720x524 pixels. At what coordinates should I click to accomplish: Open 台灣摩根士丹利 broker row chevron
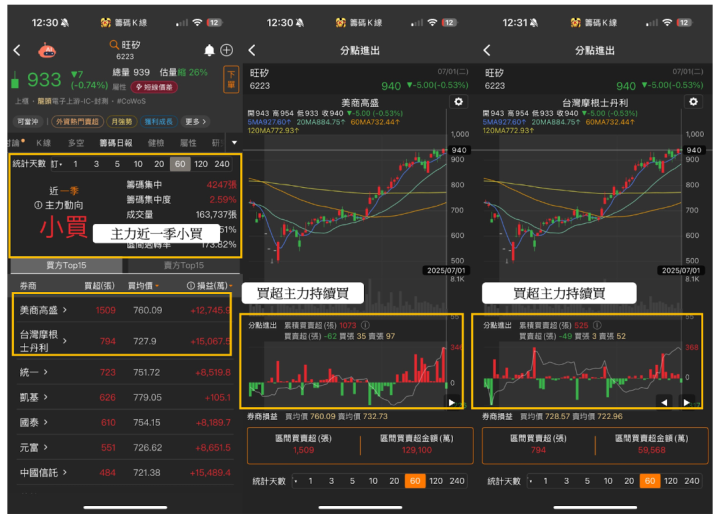click(x=65, y=341)
